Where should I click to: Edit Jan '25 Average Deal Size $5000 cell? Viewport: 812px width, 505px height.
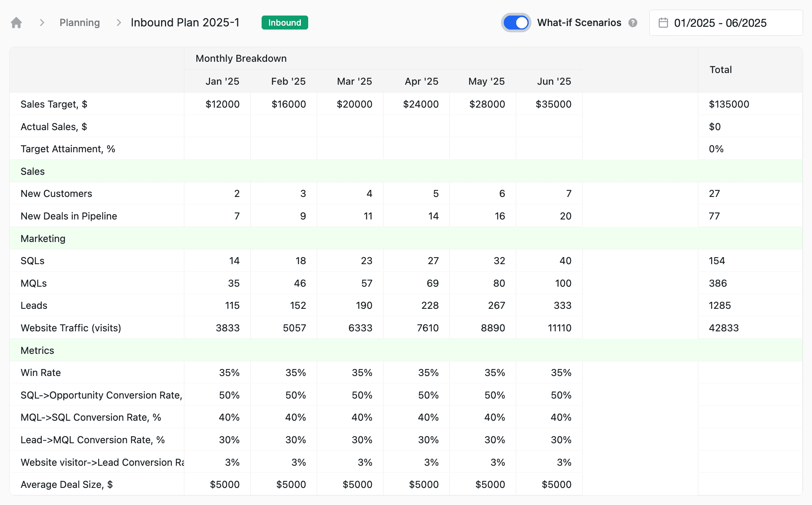[217, 484]
